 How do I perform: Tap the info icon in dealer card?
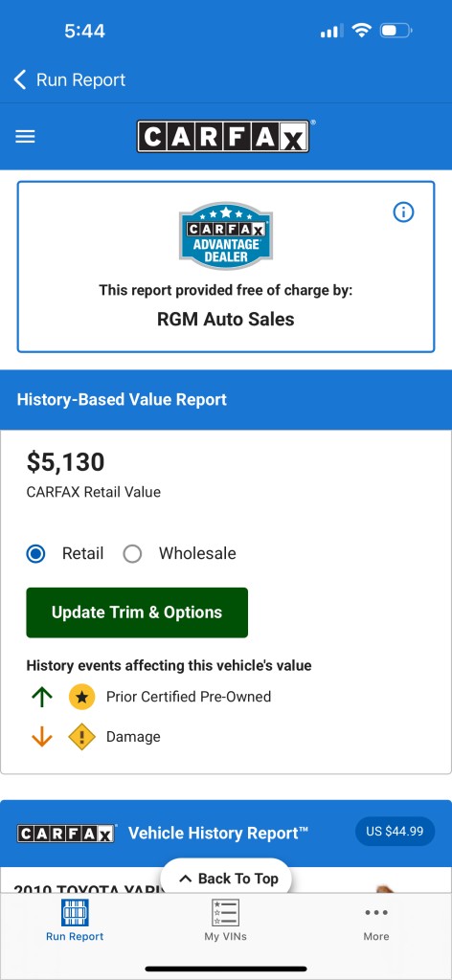pos(403,212)
